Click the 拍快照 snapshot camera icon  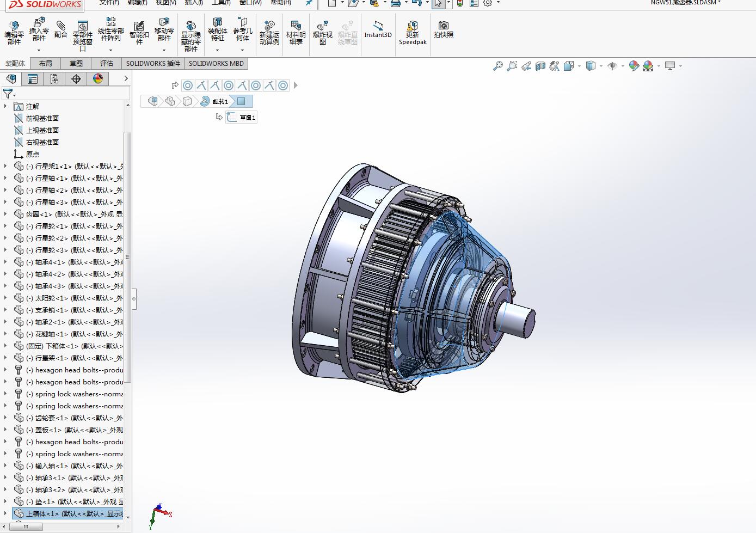pos(443,29)
